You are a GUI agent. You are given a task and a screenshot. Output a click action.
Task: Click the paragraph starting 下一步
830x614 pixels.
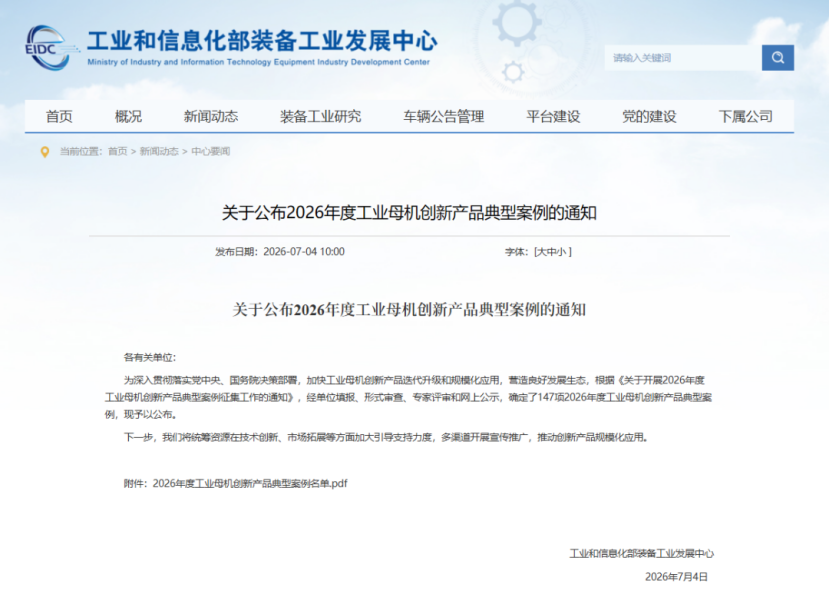pos(386,437)
